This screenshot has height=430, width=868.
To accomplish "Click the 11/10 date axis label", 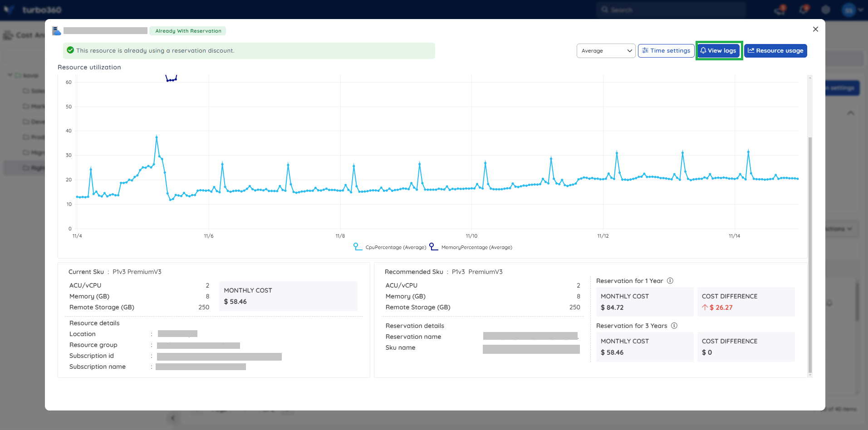I will [471, 236].
